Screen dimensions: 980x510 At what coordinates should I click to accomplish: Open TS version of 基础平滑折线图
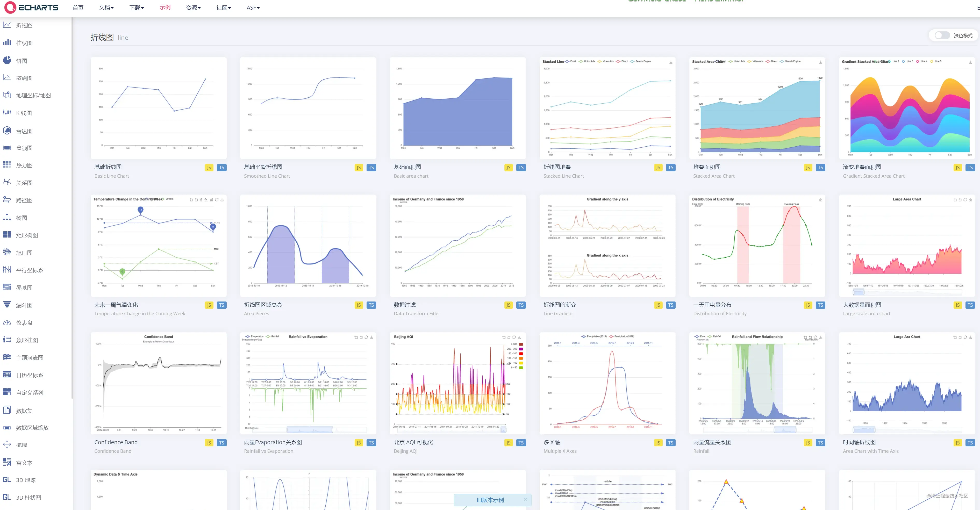pyautogui.click(x=371, y=167)
